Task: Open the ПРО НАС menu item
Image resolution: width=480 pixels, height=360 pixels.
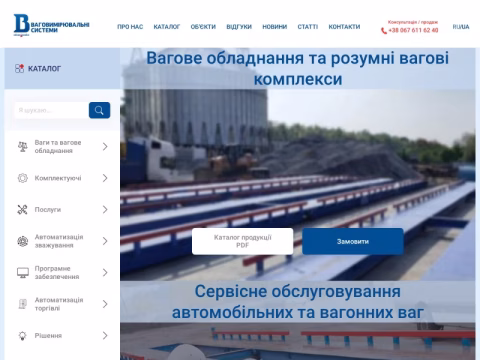Action: click(x=130, y=27)
